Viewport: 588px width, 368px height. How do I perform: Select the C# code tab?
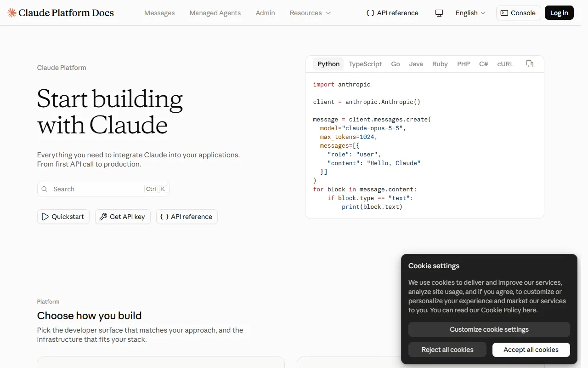click(484, 64)
